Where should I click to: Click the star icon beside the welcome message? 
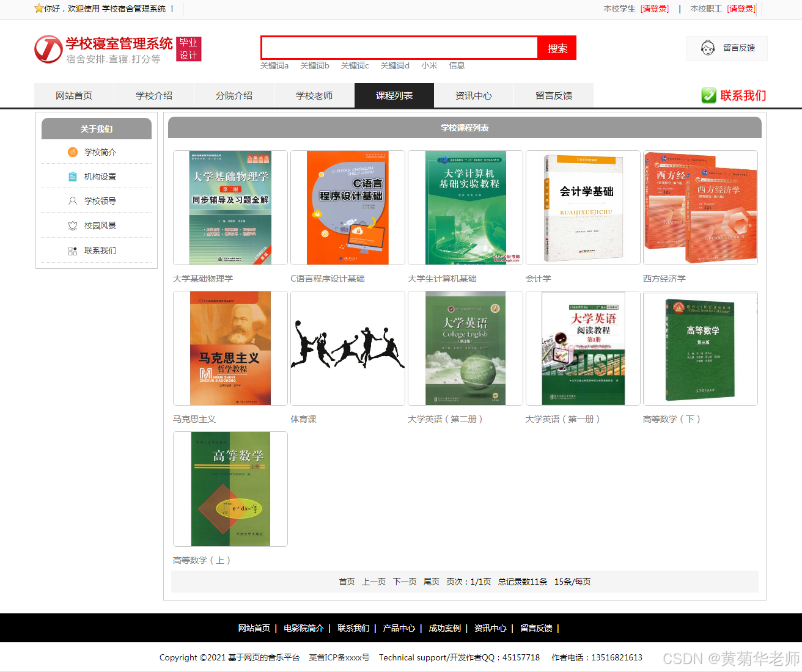(39, 9)
